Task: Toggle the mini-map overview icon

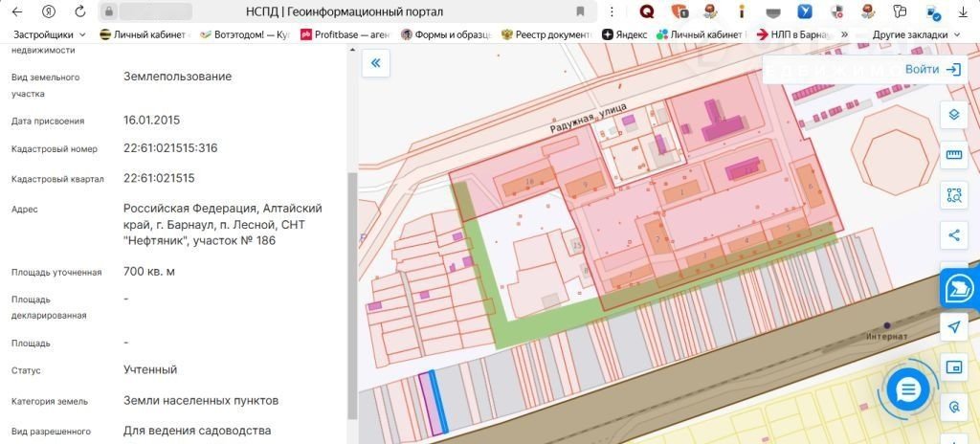Action: point(953,367)
